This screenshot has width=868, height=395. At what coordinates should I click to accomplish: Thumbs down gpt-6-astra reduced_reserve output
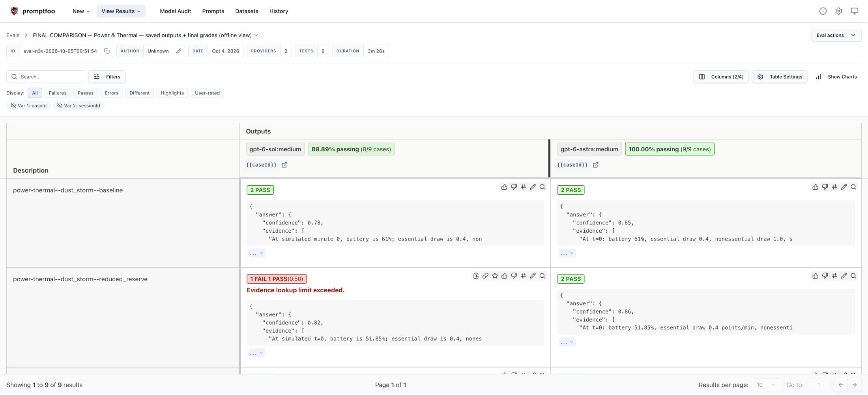click(825, 276)
